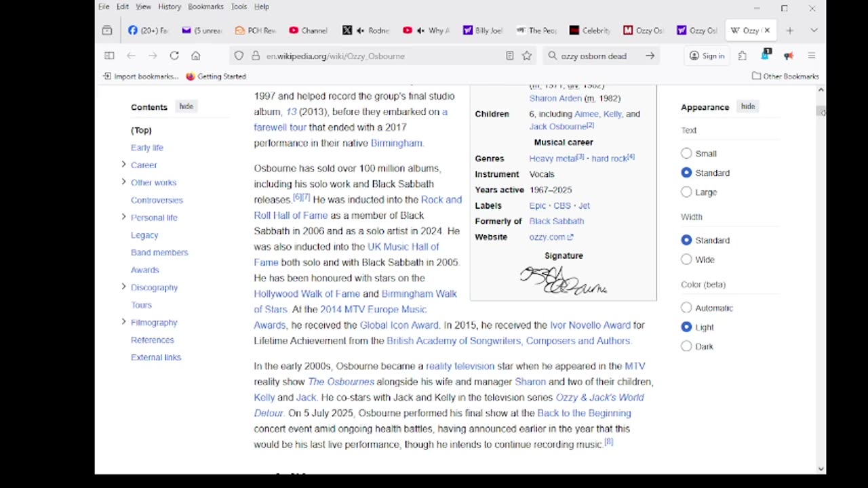
Task: Open the Other Bookmarks folder
Action: click(785, 77)
